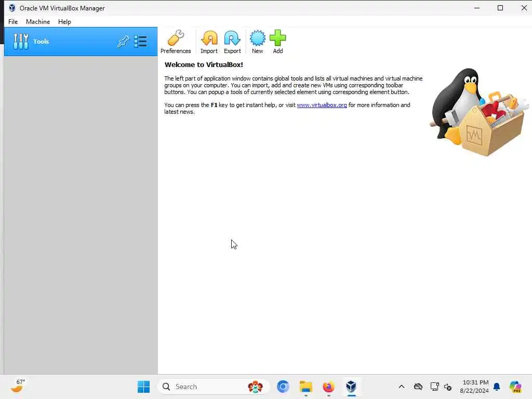Open Preferences from the toolbar

tap(176, 42)
